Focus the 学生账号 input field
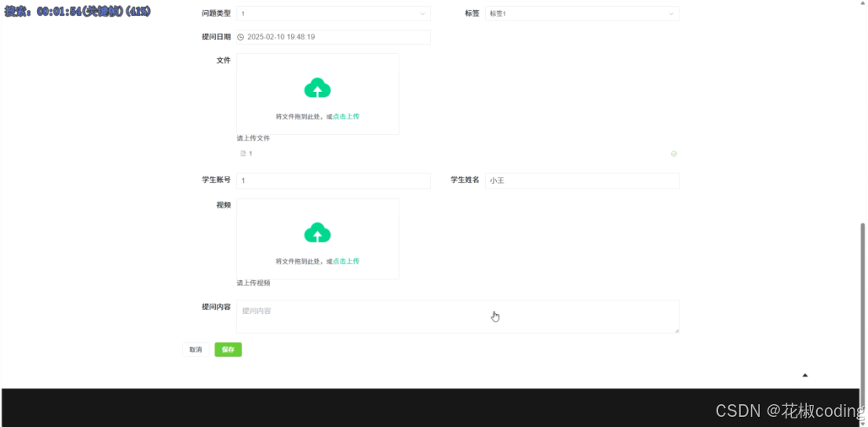Viewport: 868px width, 427px height. point(334,181)
